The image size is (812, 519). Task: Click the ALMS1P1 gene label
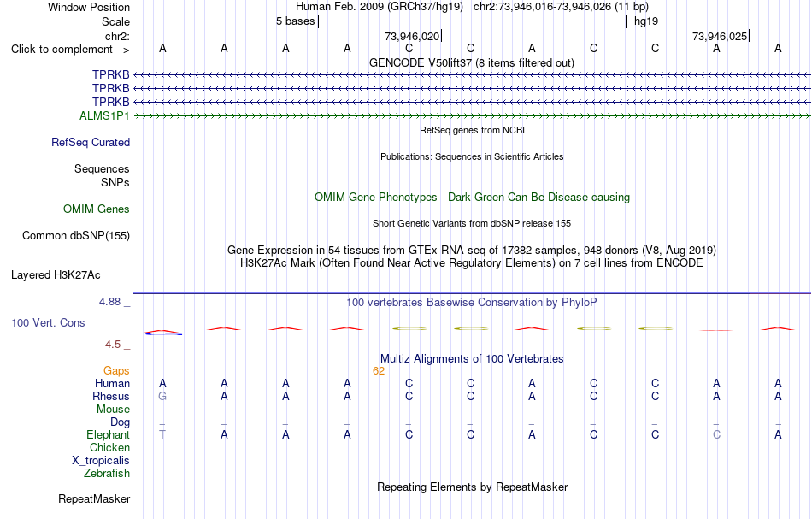coord(104,115)
